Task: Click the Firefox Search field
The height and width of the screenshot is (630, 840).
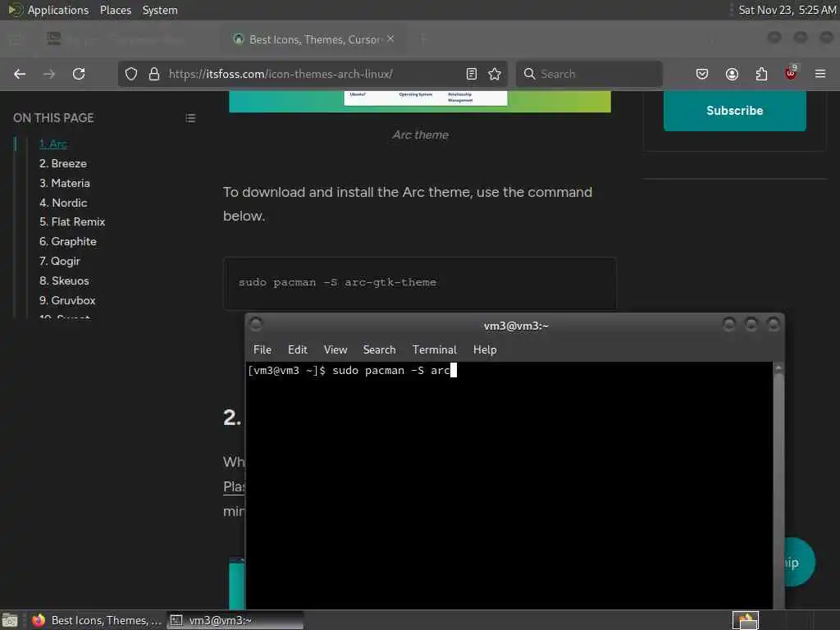Action: click(x=589, y=74)
